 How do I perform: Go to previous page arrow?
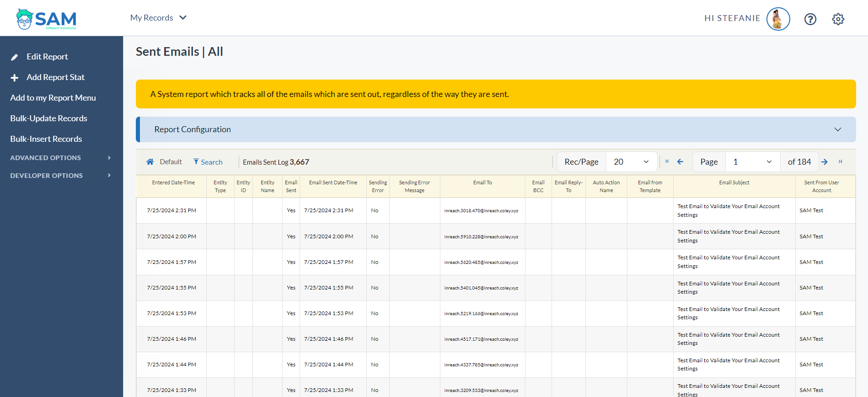pyautogui.click(x=680, y=161)
